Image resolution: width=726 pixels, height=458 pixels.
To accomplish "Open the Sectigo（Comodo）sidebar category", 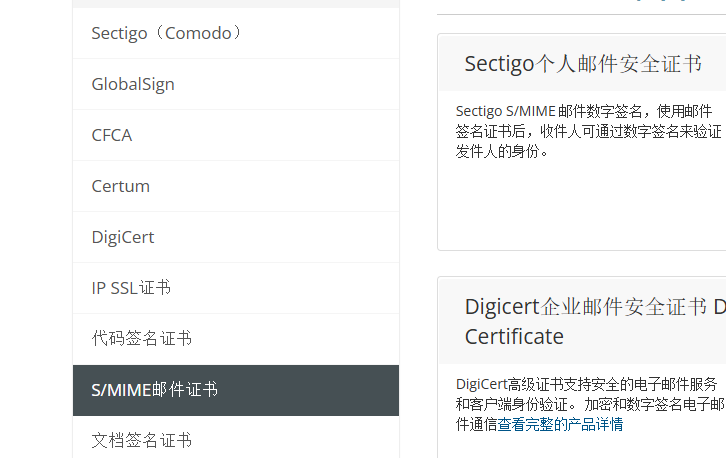I will [x=236, y=33].
